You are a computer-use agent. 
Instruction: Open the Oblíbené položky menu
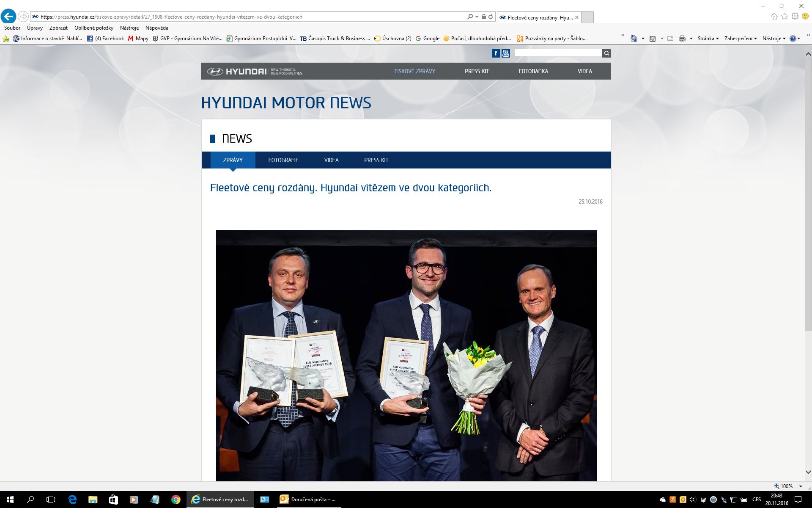point(94,28)
